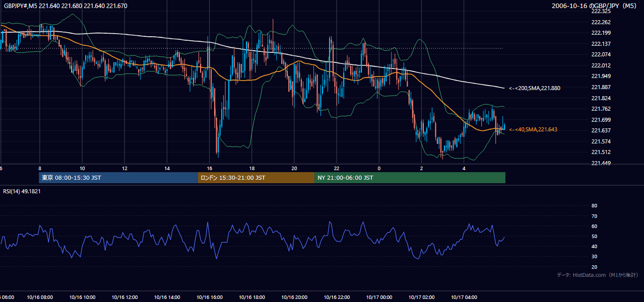Click the 222.262 price axis value
Viewport: 644px width, 302px height.
pos(601,22)
